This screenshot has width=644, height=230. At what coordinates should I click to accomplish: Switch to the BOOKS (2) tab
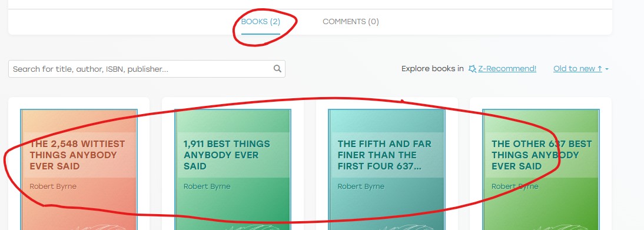(x=260, y=22)
